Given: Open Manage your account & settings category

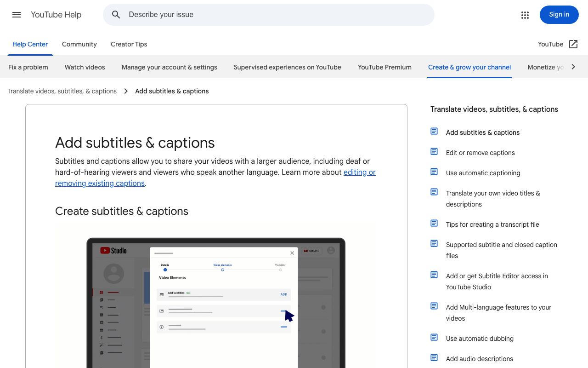Looking at the screenshot, I should [170, 67].
